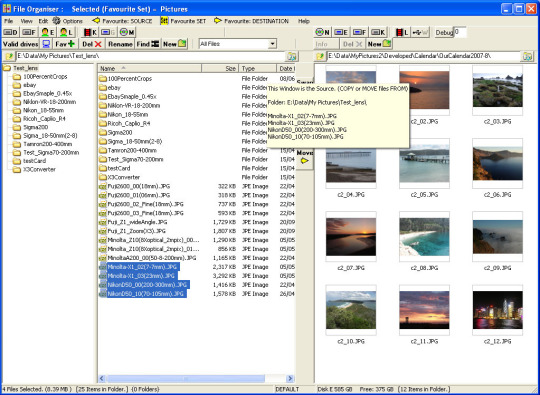The width and height of the screenshot is (540, 395).
Task: Click in the Debug value field
Action: click(460, 32)
